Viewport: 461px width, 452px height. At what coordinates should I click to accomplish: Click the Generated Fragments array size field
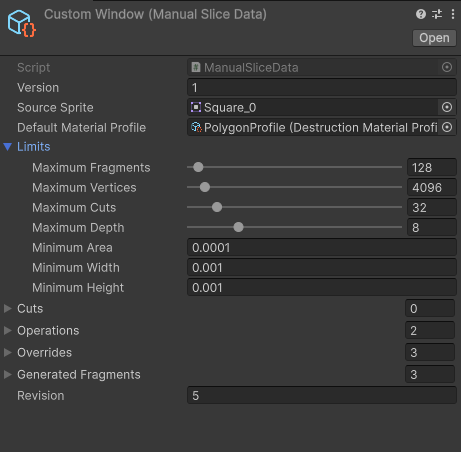point(430,374)
